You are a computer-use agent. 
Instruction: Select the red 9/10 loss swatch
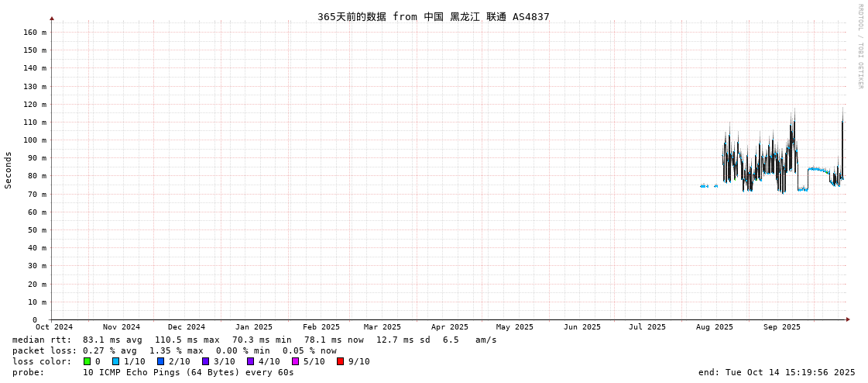tap(341, 361)
